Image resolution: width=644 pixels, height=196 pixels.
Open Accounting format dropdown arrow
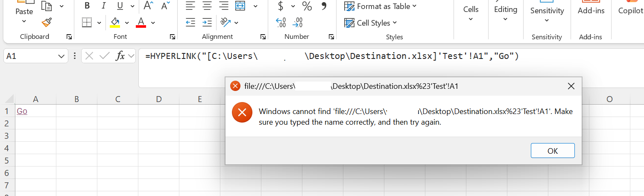click(x=293, y=6)
